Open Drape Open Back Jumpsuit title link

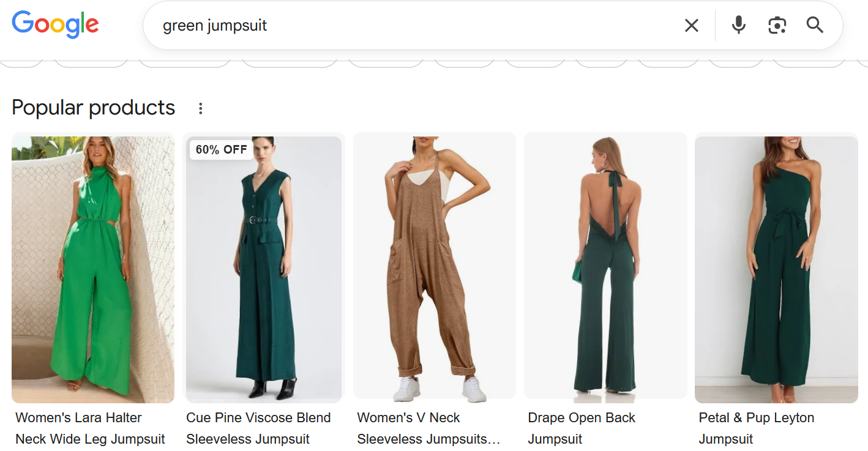[x=582, y=428]
